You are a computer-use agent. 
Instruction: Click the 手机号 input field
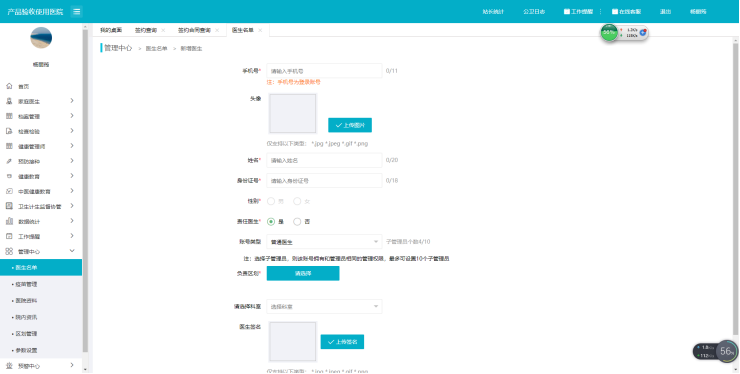(x=324, y=71)
